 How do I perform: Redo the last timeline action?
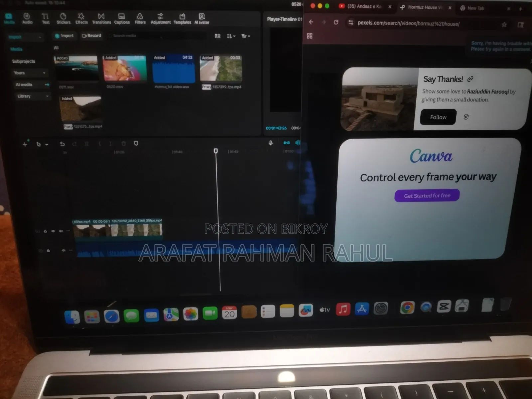(74, 144)
